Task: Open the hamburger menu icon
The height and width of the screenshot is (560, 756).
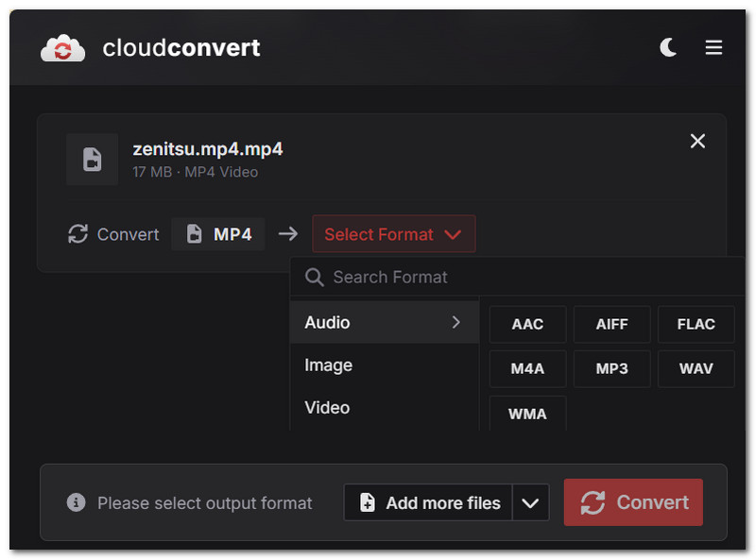Action: [x=713, y=47]
